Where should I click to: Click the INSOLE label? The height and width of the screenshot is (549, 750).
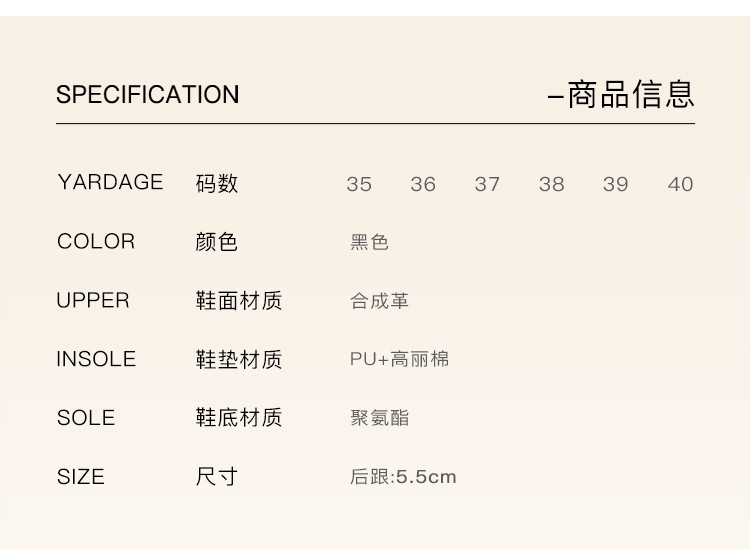click(x=96, y=359)
